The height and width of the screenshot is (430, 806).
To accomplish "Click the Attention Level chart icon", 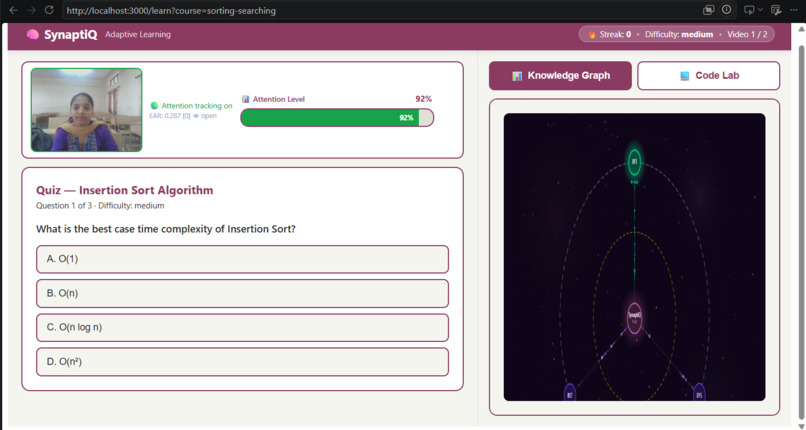I will (246, 99).
